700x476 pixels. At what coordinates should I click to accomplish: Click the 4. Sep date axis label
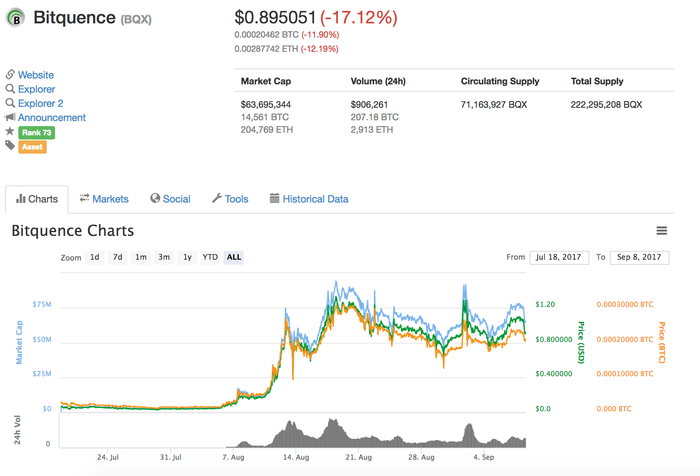484,457
